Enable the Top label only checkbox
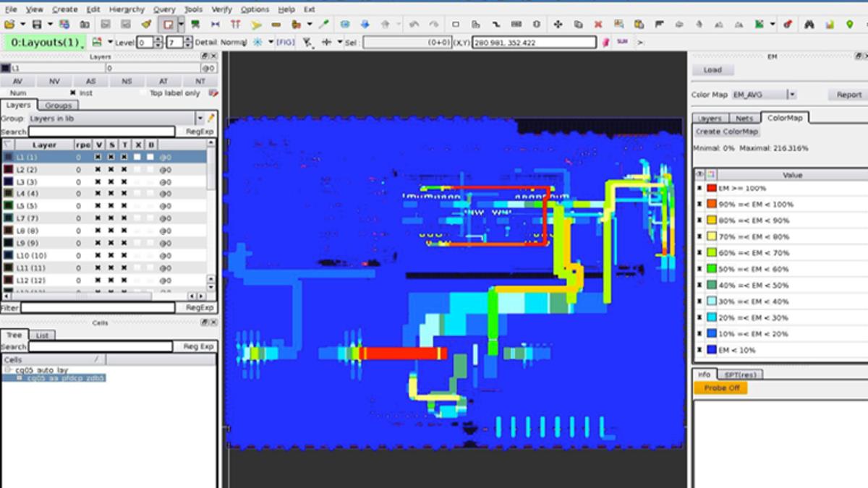Screen dimensions: 868x488 (x=142, y=93)
